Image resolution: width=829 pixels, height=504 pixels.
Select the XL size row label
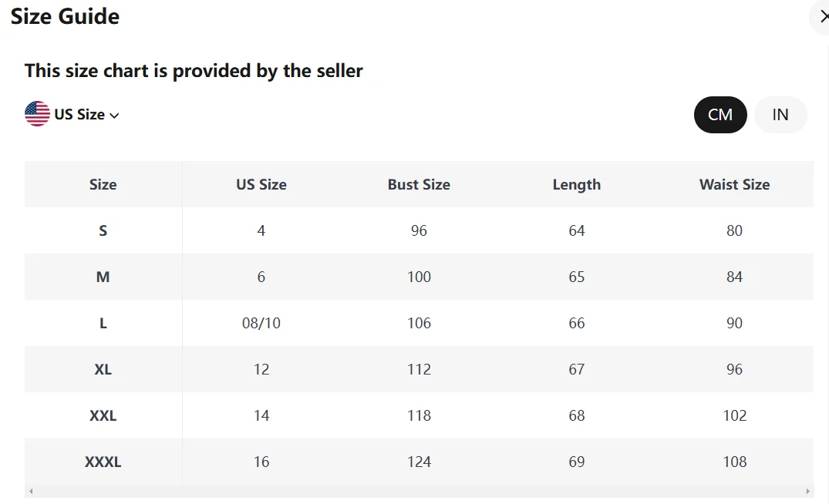(x=103, y=369)
